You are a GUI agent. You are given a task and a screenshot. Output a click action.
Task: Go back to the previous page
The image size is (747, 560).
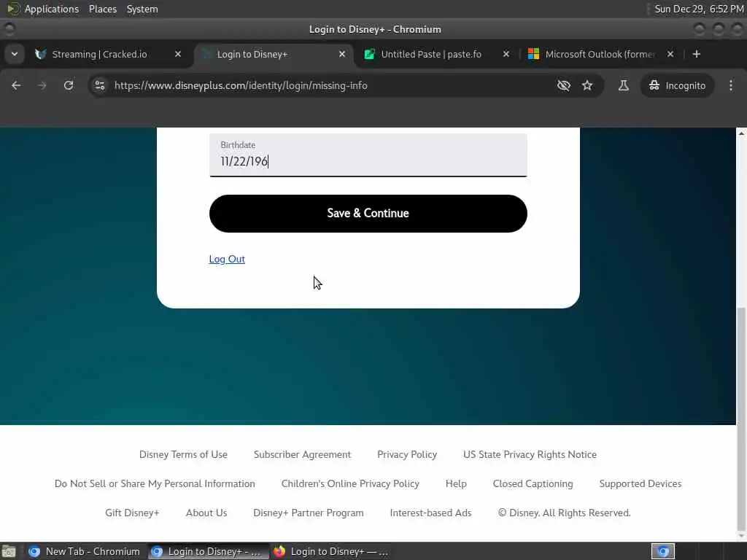coord(16,86)
